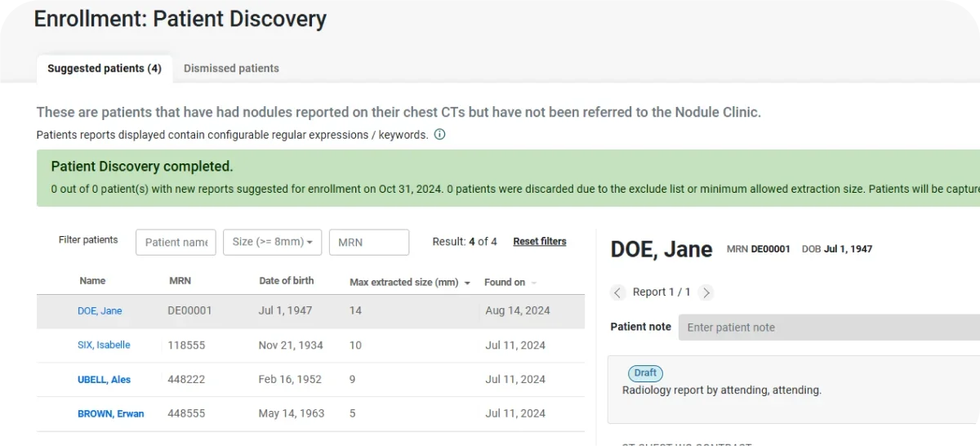980x446 pixels.
Task: Select patient BROWN, Erwan
Action: (x=110, y=414)
